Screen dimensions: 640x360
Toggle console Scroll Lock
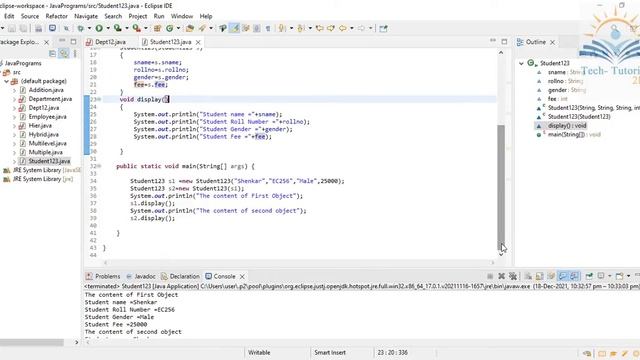539,276
